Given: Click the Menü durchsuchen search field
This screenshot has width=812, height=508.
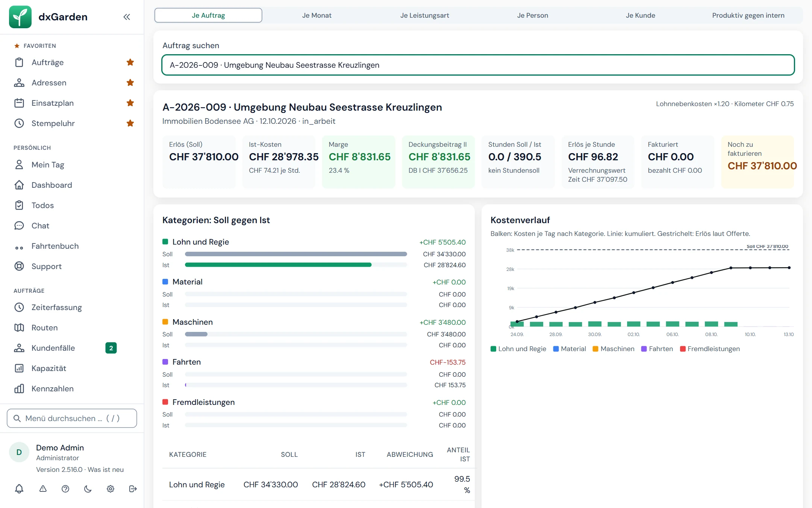Looking at the screenshot, I should 72,418.
